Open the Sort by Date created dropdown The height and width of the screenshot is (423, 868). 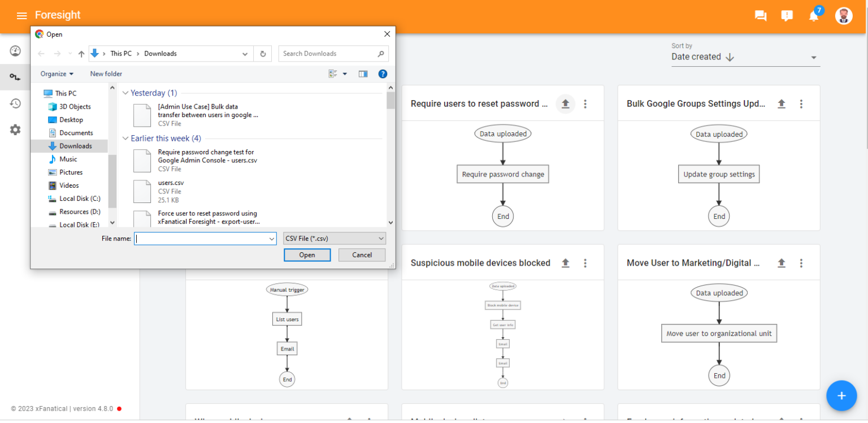coord(745,57)
